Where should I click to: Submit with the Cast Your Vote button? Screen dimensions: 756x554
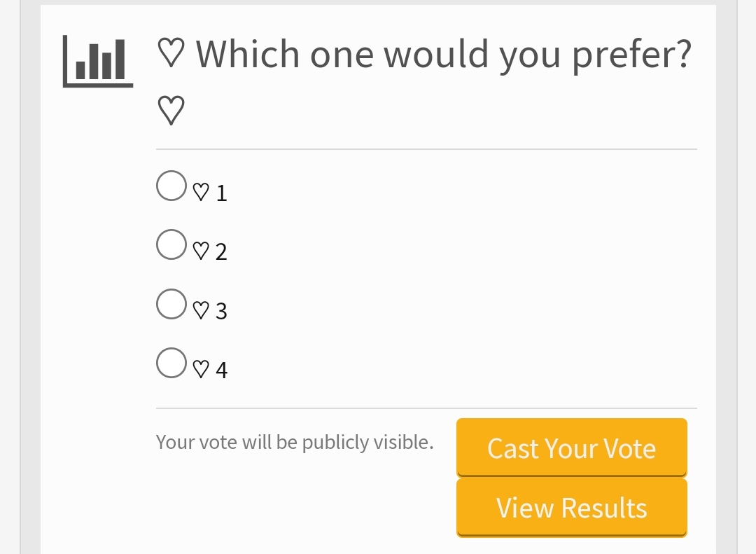pyautogui.click(x=572, y=448)
